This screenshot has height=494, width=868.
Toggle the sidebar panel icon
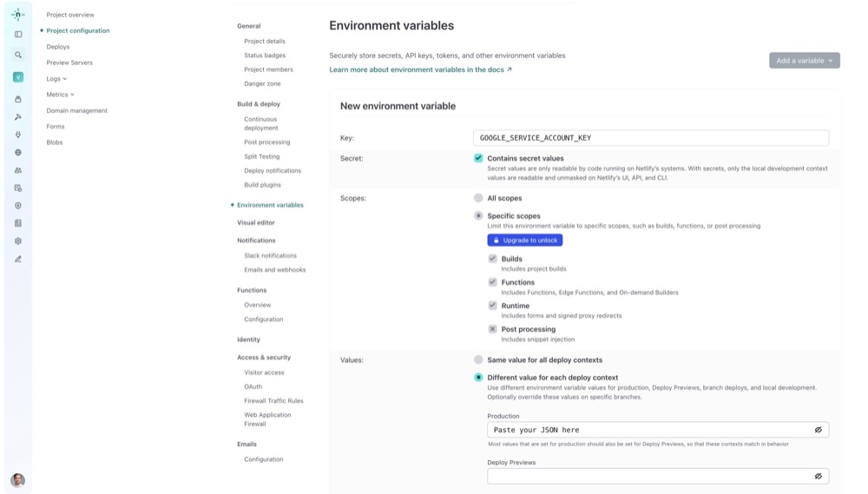point(18,35)
